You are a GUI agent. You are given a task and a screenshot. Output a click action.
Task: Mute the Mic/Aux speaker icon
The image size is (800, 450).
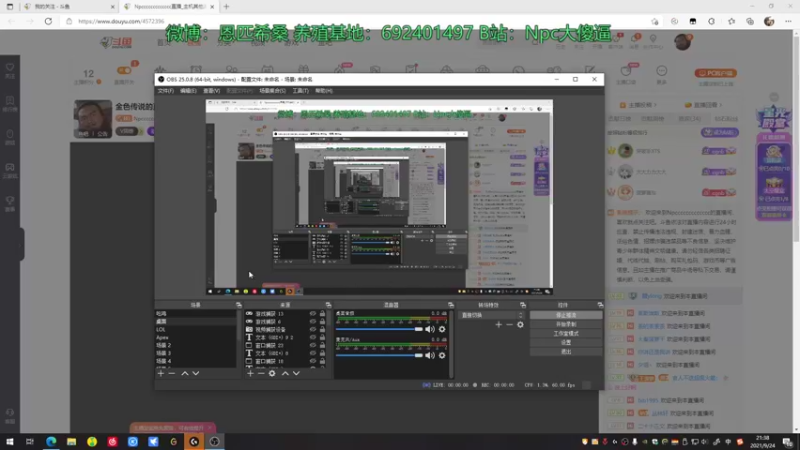pyautogui.click(x=430, y=355)
